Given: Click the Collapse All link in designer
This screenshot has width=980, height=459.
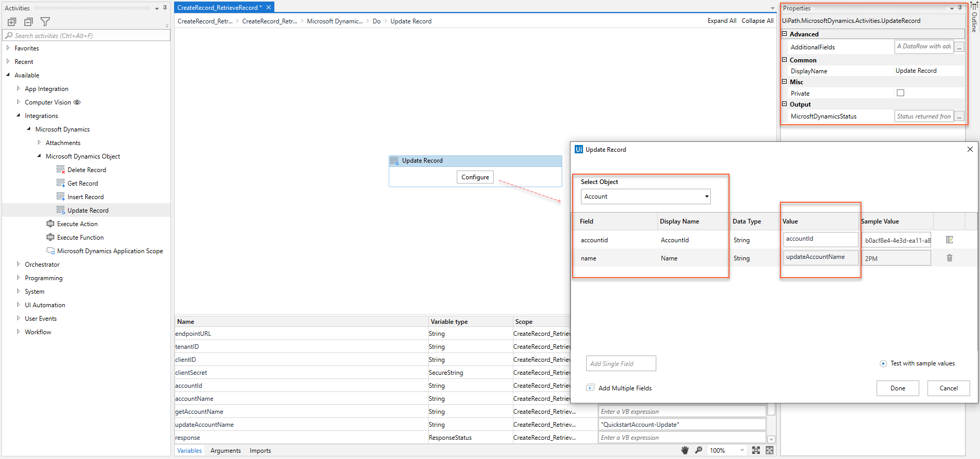Looking at the screenshot, I should pos(758,21).
